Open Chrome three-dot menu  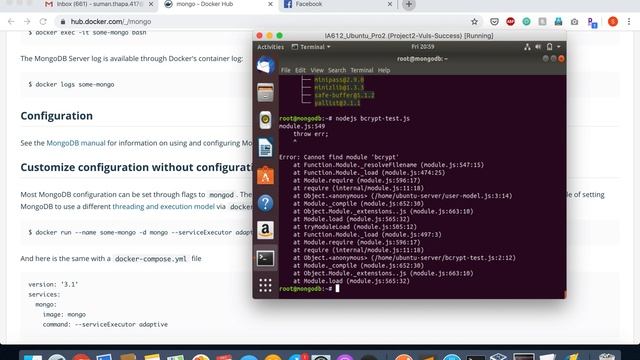tap(629, 22)
